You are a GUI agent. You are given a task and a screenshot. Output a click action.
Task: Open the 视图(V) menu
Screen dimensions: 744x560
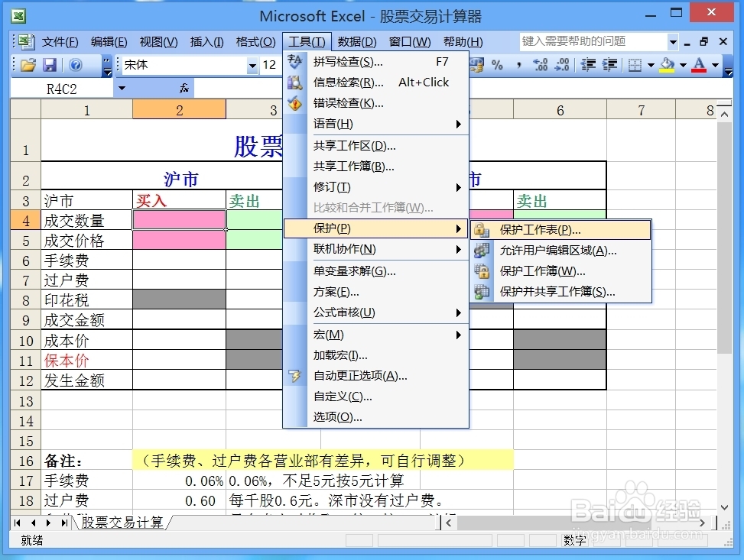point(158,42)
